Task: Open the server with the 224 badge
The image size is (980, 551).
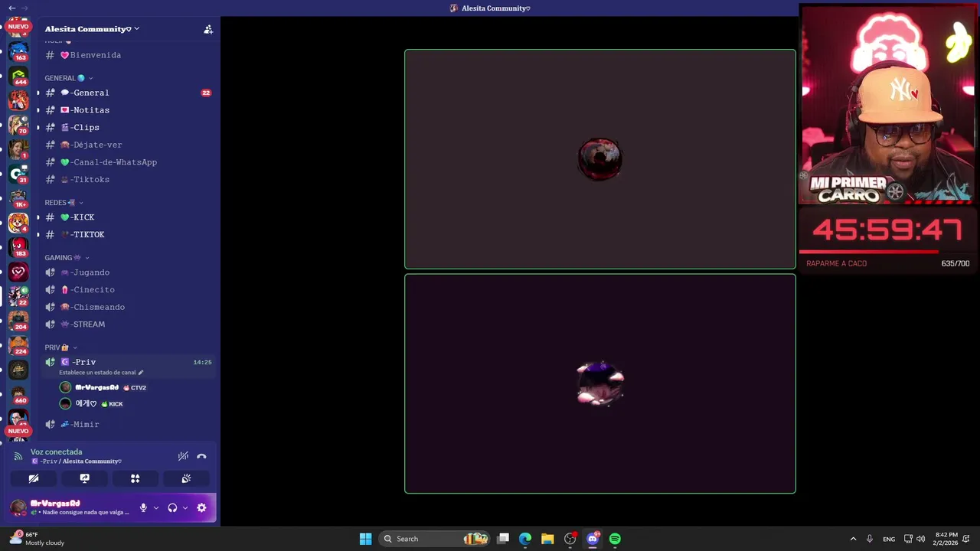Action: tap(18, 345)
